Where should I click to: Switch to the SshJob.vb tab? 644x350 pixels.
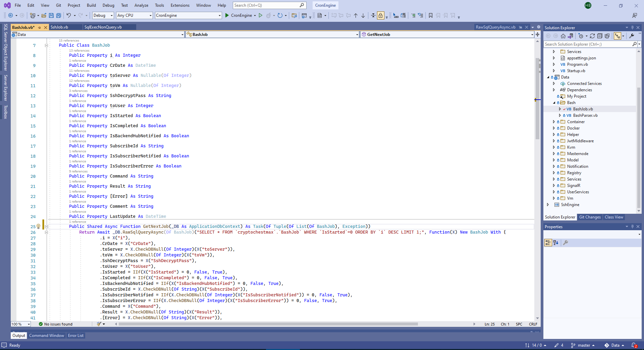59,28
